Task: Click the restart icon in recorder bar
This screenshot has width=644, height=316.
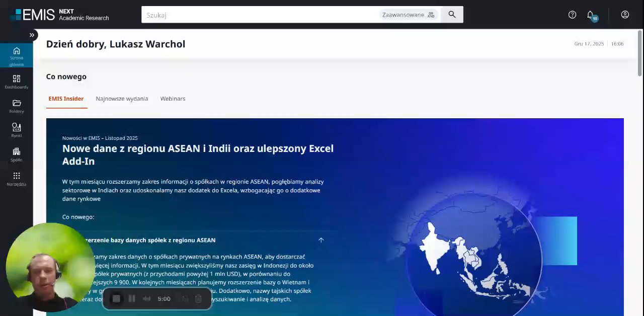Action: pyautogui.click(x=185, y=299)
